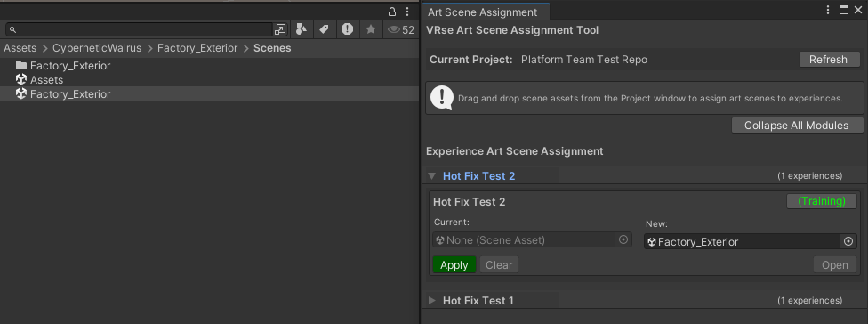Go to CyberneticWalrus in the breadcrumb
868x324 pixels.
pos(97,48)
